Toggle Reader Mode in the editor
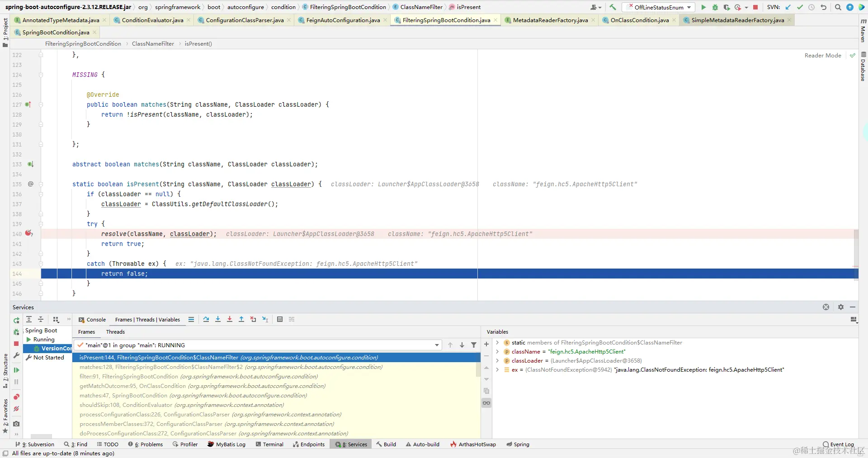The width and height of the screenshot is (868, 458). 823,56
